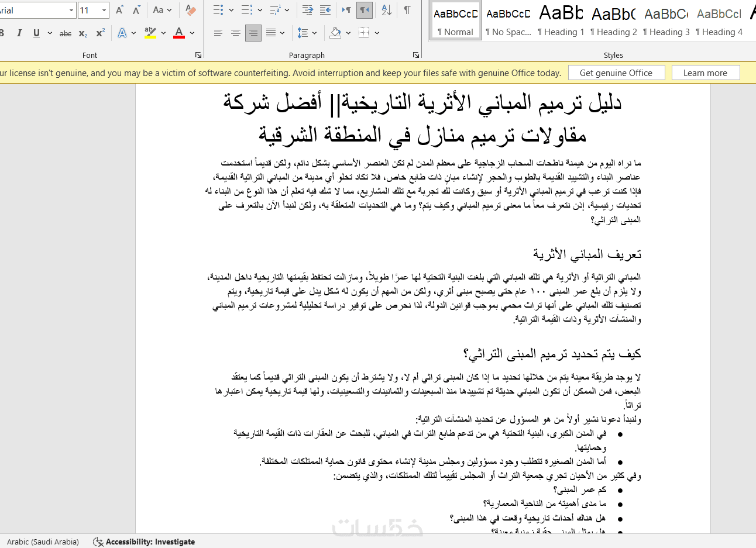Expand bullet library dropdown arrow

(231, 10)
